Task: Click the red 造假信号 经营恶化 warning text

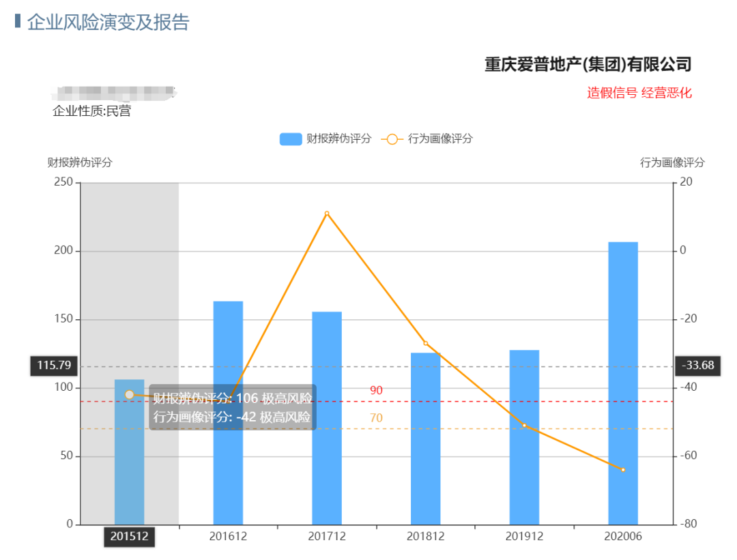Action: tap(639, 93)
